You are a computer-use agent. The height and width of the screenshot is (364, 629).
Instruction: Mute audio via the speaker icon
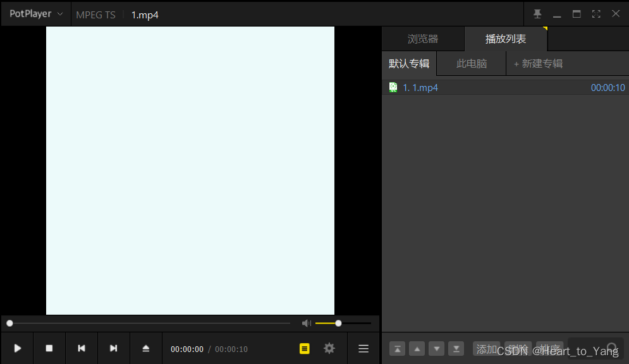[307, 323]
